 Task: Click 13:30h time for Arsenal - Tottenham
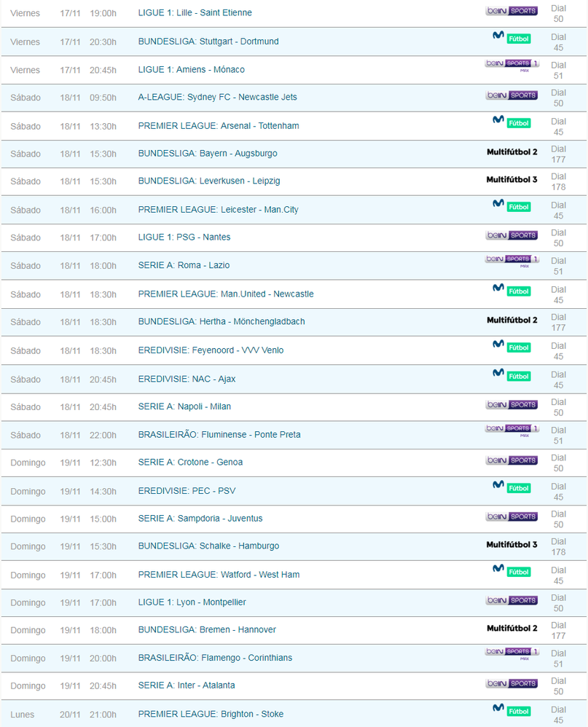coord(103,126)
